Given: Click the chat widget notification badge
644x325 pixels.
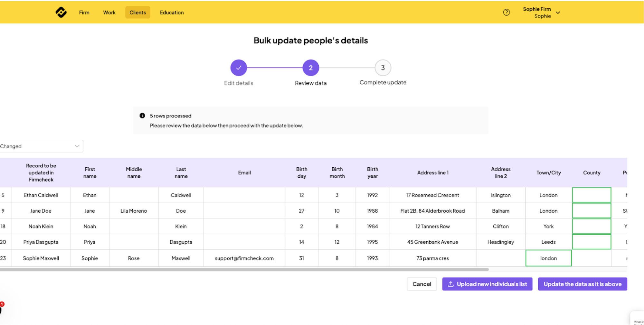Looking at the screenshot, I should (x=2, y=304).
